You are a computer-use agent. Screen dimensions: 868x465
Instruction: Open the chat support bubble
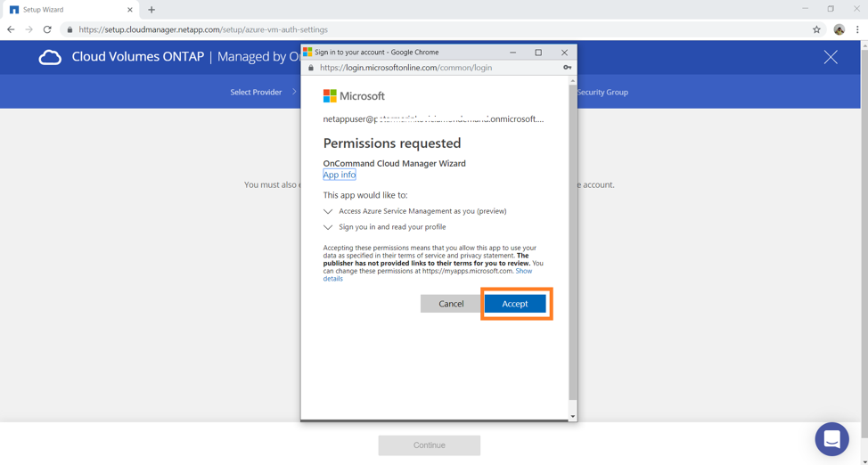[x=832, y=439]
